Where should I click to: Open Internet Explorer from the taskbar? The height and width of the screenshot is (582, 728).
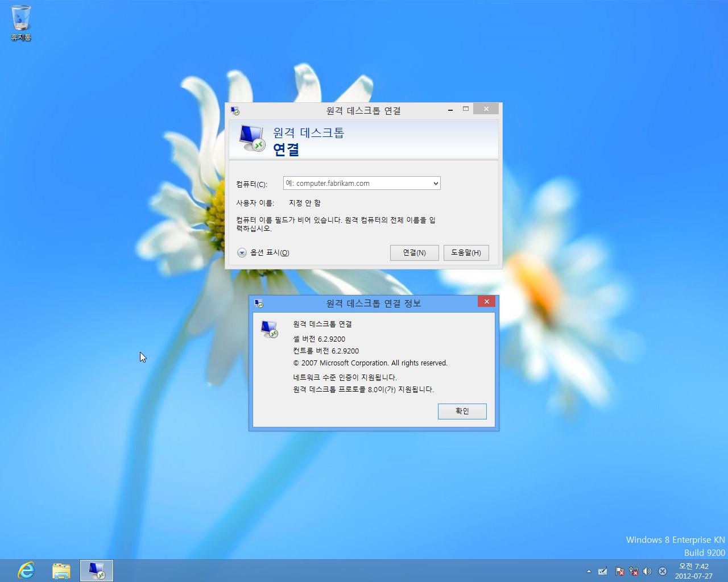click(x=26, y=570)
